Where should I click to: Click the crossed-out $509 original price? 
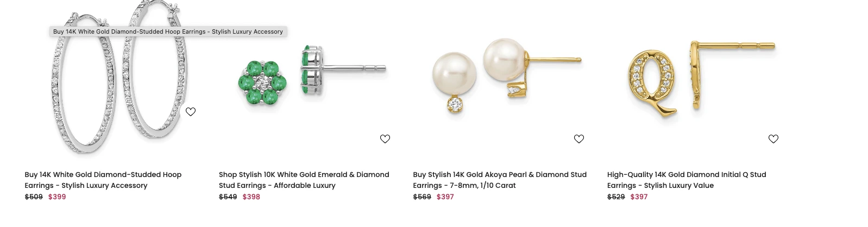[x=34, y=197]
